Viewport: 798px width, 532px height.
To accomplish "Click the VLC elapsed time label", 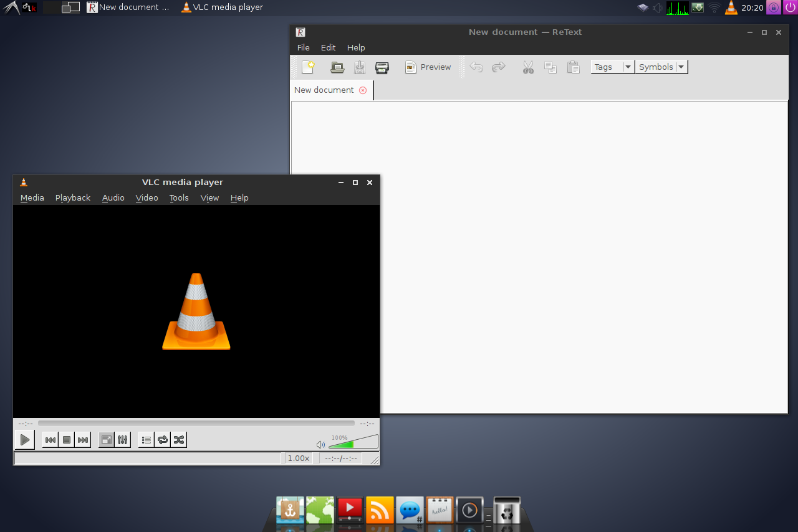I will click(x=26, y=424).
